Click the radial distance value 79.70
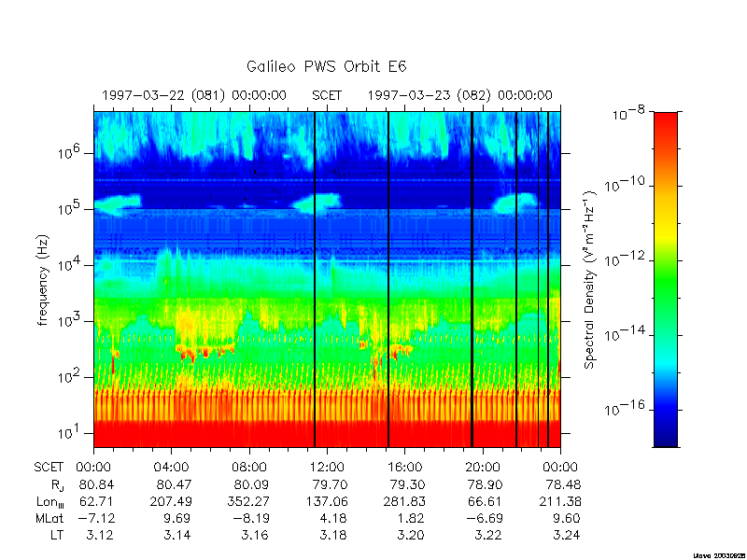The height and width of the screenshot is (560, 747). tap(330, 484)
